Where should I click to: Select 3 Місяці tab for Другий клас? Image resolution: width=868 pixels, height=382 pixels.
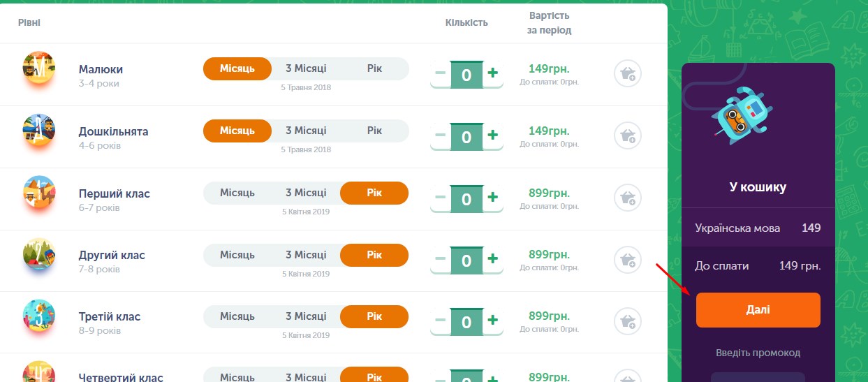click(x=306, y=256)
